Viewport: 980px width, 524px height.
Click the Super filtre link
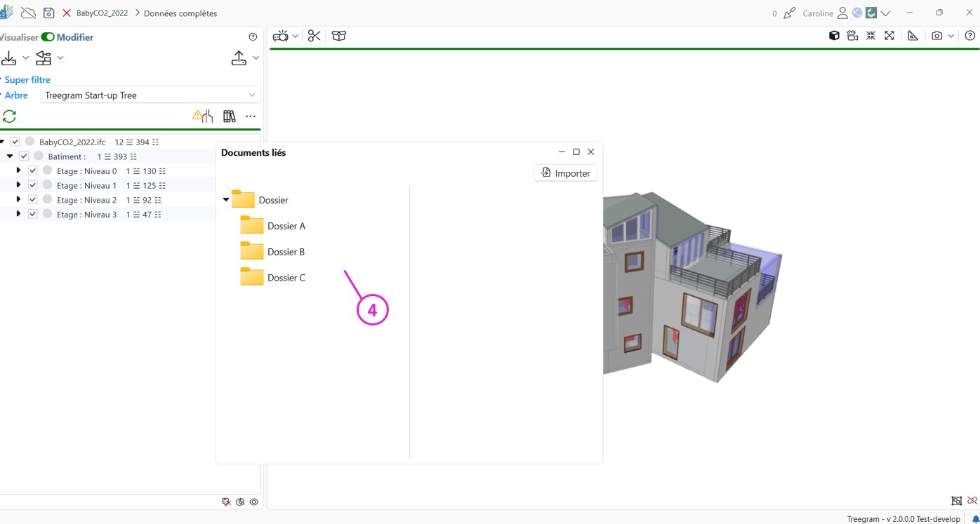click(27, 80)
